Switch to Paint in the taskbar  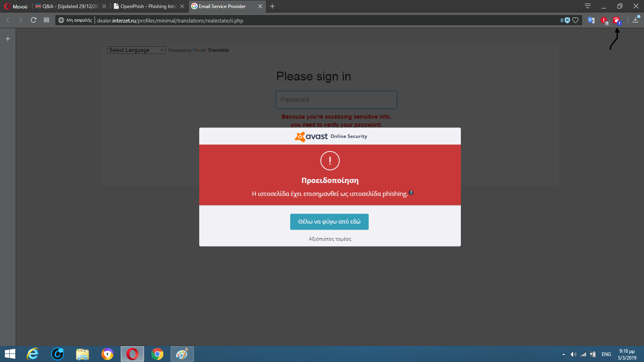[182, 354]
